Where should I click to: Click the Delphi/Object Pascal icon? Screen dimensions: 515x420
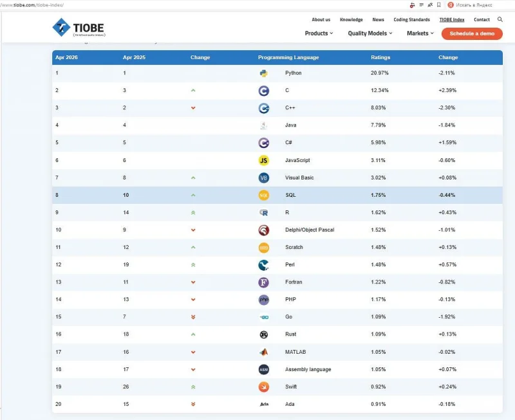[x=264, y=230]
